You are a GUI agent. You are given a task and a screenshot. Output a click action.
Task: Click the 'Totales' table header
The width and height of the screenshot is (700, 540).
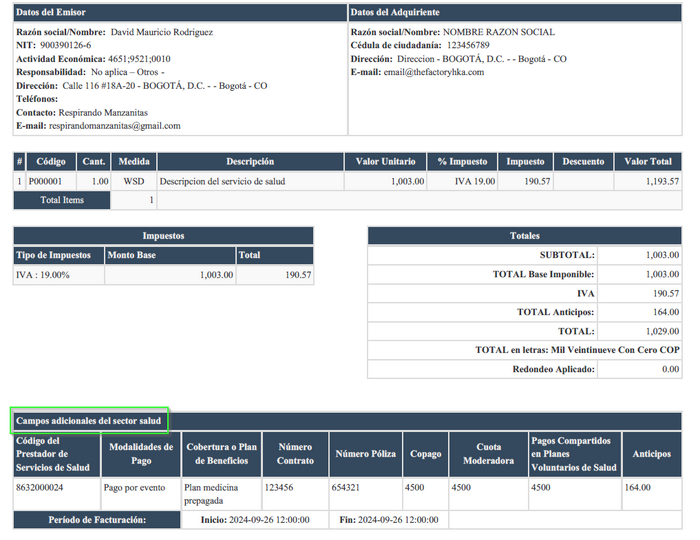(x=524, y=236)
